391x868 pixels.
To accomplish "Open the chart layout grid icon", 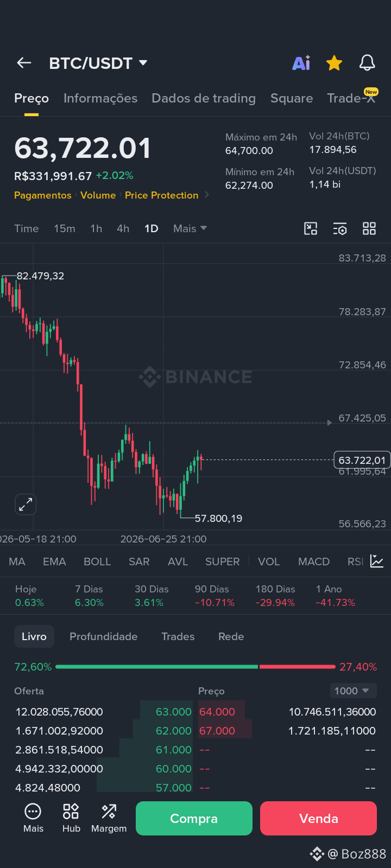I will click(x=369, y=228).
